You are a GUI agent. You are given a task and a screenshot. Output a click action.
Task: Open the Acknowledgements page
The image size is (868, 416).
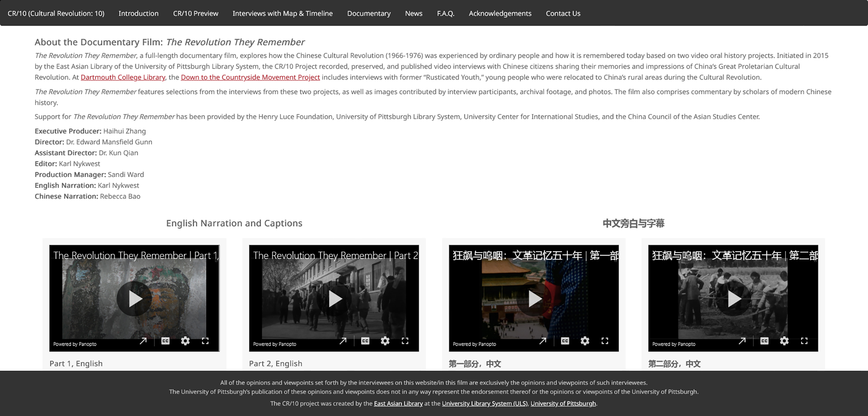click(x=500, y=13)
